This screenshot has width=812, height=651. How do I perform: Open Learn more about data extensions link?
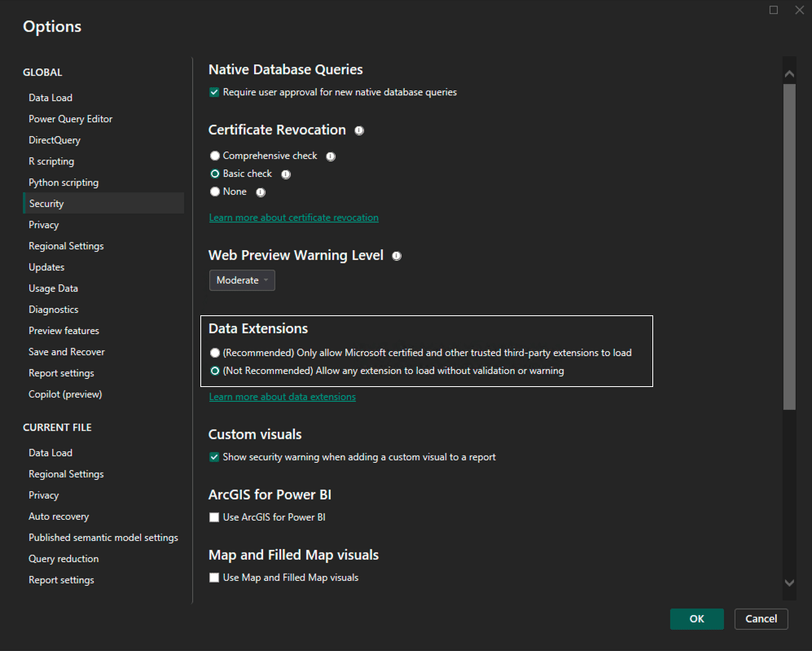282,397
